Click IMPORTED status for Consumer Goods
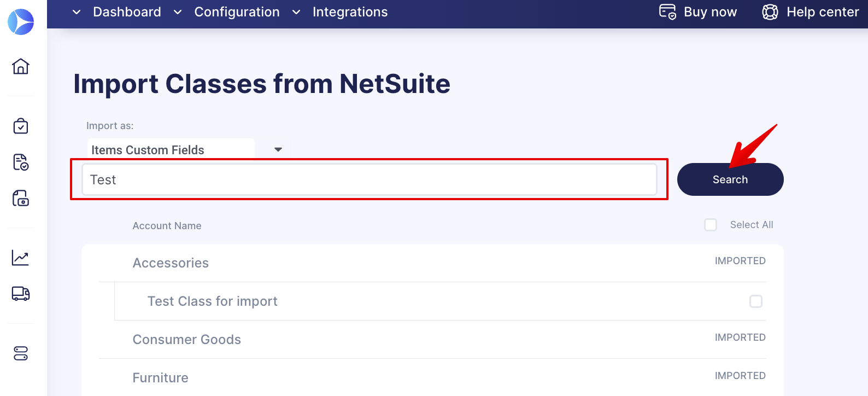This screenshot has width=868, height=396. click(x=740, y=337)
